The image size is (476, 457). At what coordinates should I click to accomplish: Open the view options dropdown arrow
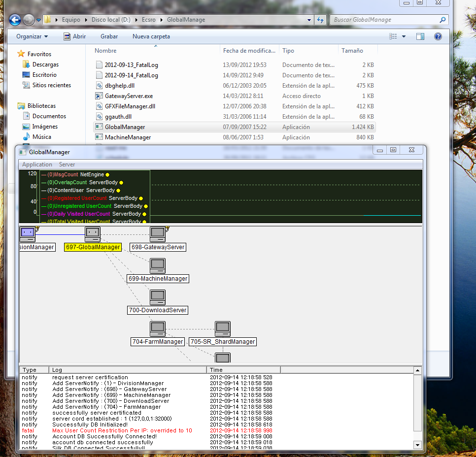point(404,36)
